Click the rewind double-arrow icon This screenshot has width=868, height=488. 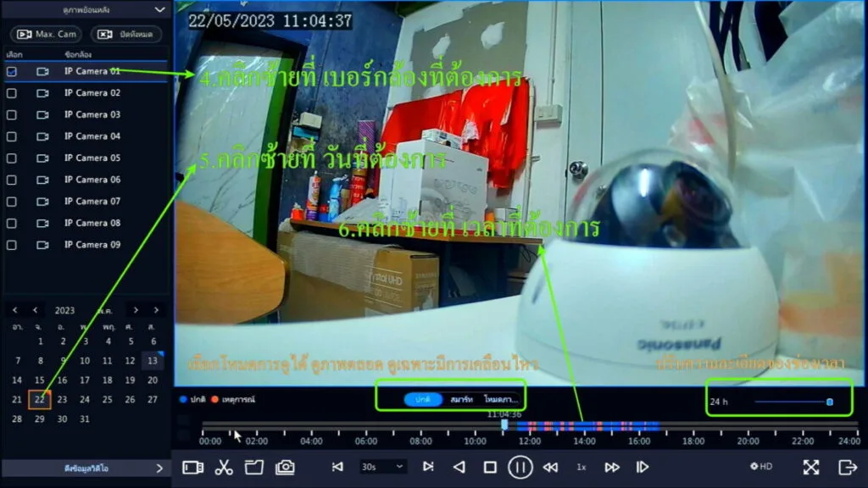[x=550, y=467]
